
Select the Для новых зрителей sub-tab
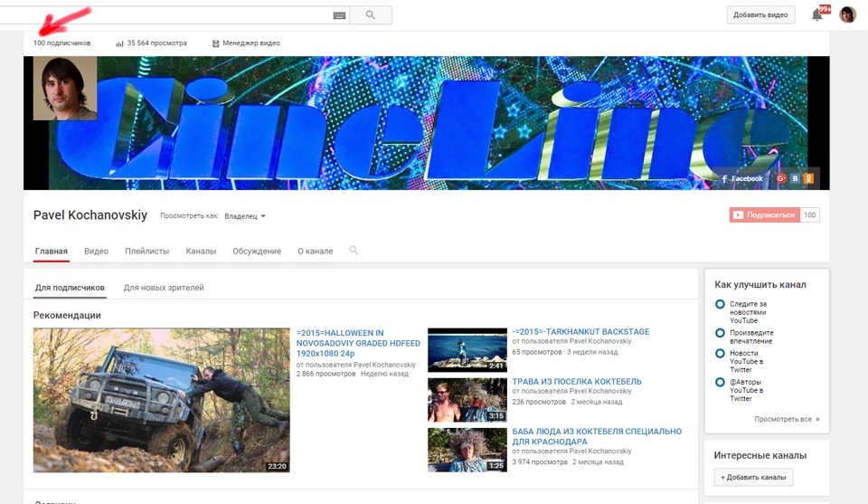(164, 288)
